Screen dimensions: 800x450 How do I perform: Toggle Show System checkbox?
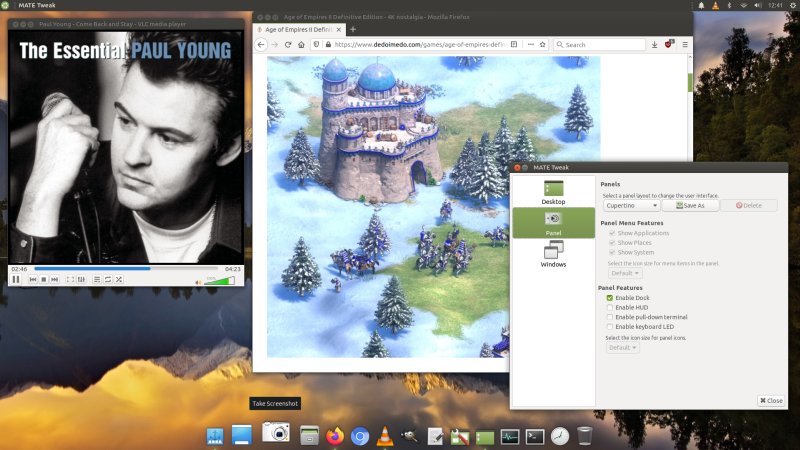coord(612,253)
